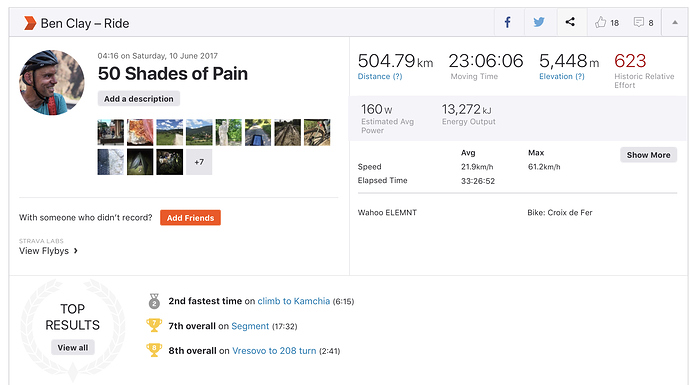Click the orange Strava chevron logo

29,23
